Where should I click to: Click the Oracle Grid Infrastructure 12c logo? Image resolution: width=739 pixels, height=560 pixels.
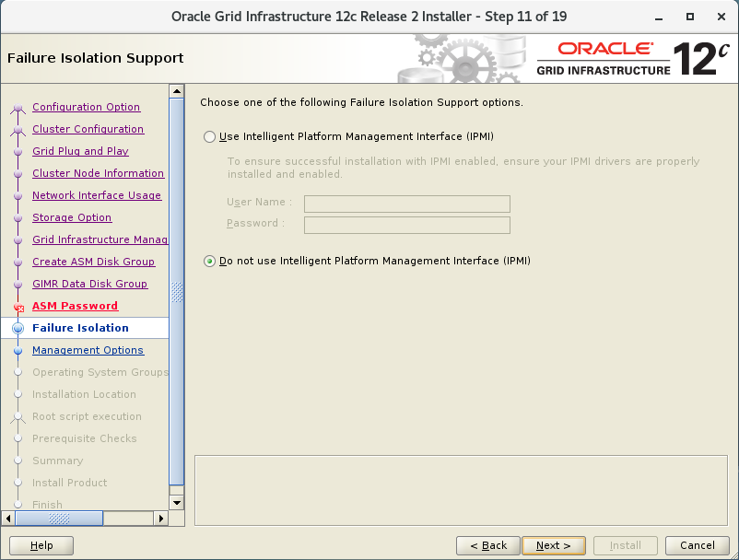[x=633, y=59]
